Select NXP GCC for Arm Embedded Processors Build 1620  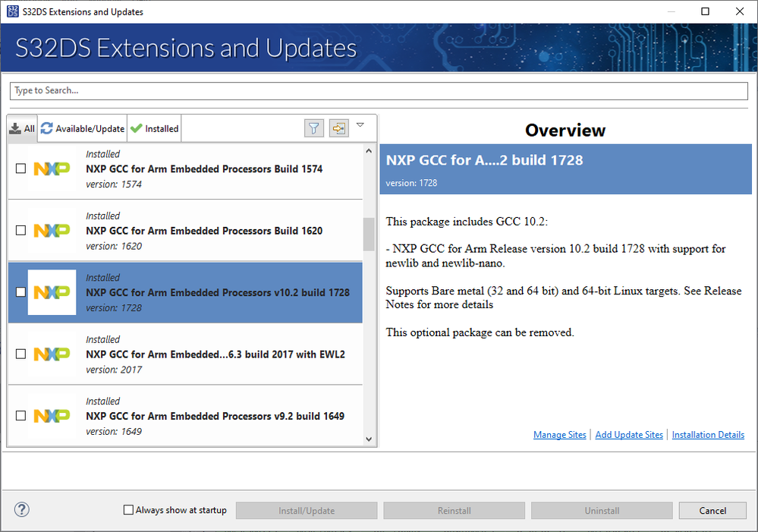[185, 231]
